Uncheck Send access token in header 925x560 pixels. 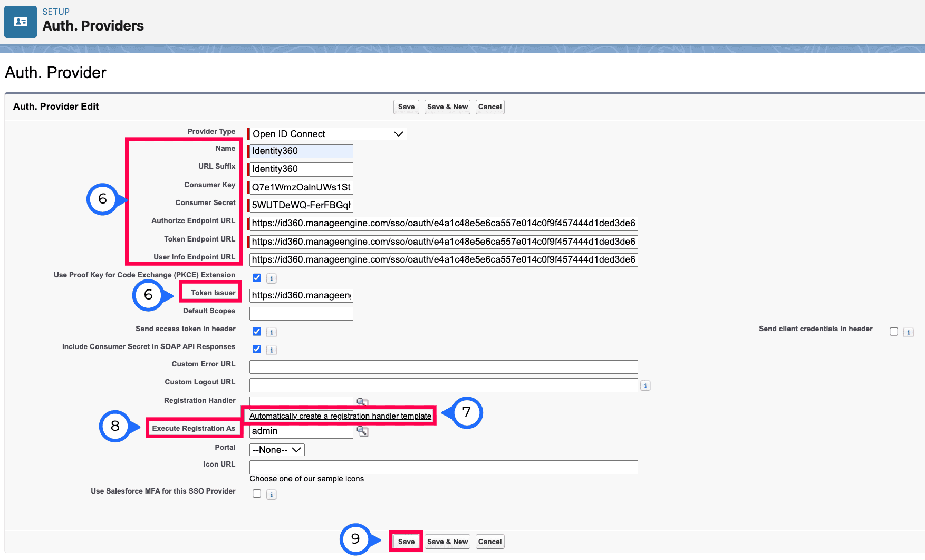[x=256, y=332]
